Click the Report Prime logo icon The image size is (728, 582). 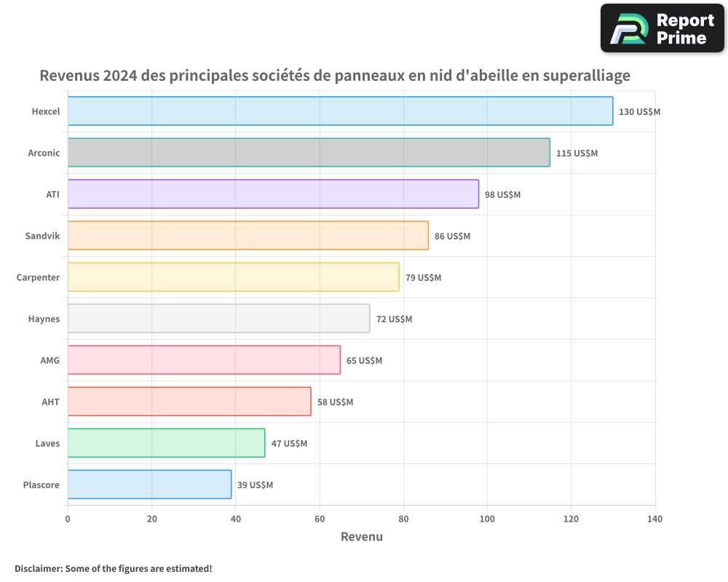(x=628, y=28)
